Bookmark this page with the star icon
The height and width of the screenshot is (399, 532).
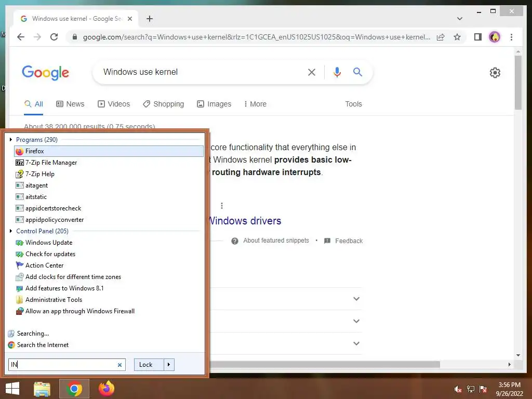457,37
